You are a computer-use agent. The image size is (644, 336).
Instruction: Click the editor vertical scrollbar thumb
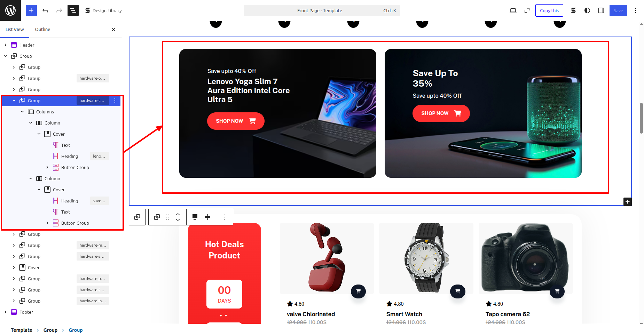pyautogui.click(x=641, y=118)
